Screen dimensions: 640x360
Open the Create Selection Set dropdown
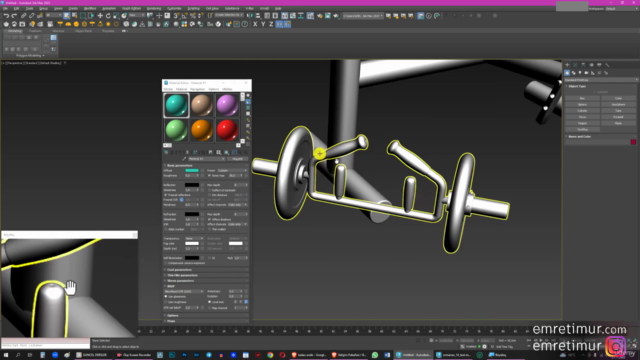229,15
